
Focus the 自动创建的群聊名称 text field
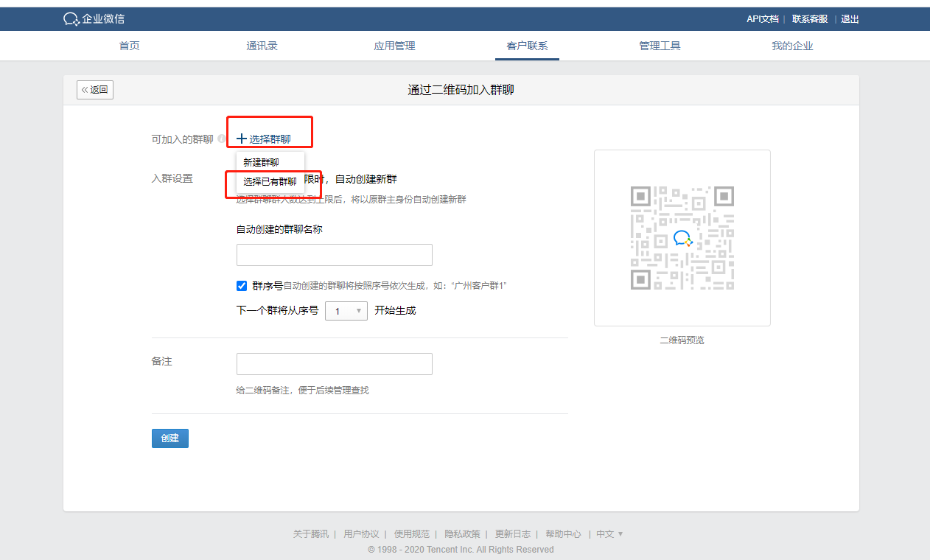[x=334, y=255]
